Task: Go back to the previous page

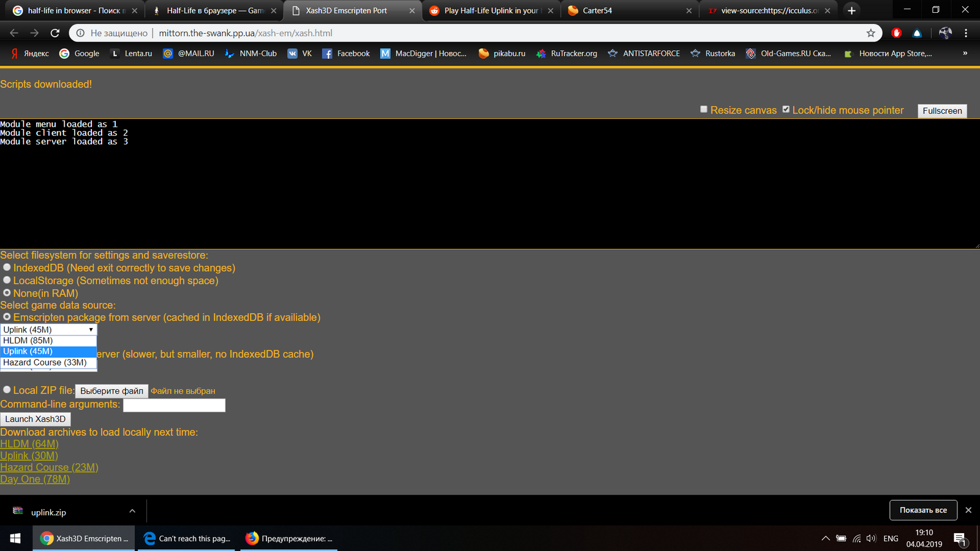Action: click(14, 33)
